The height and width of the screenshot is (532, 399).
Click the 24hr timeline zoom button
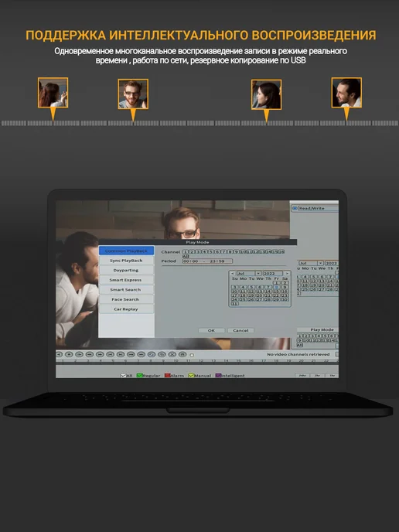(302, 376)
